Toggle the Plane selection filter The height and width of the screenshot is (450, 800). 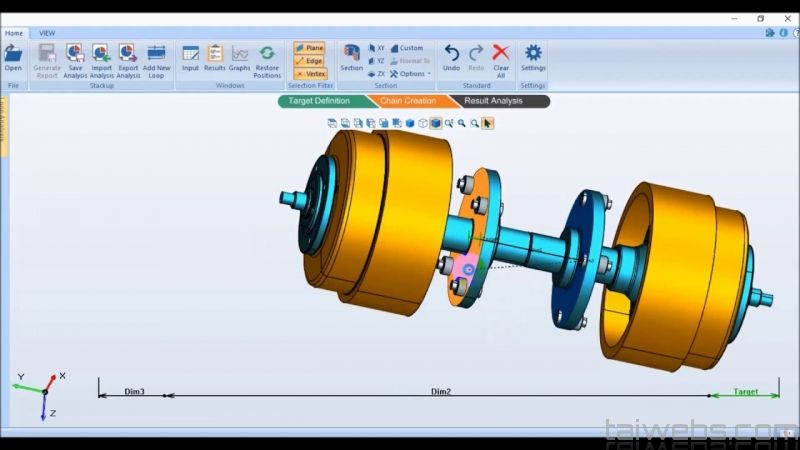[309, 48]
